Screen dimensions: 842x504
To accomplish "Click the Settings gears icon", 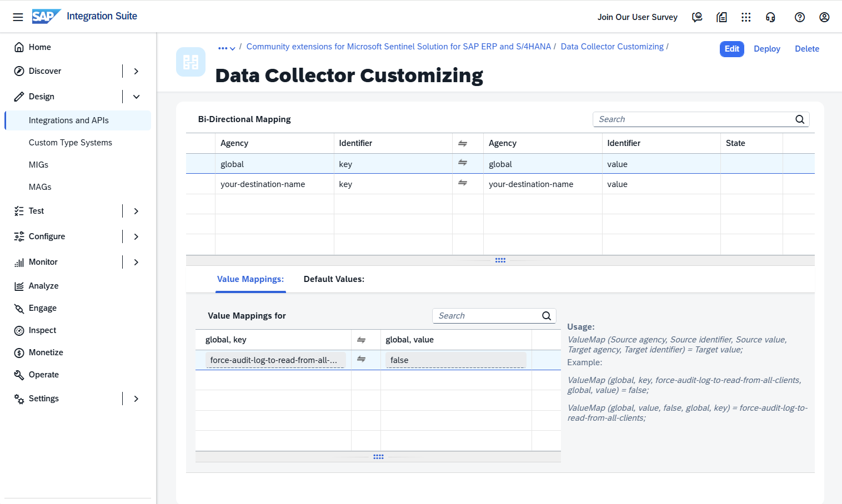I will [19, 399].
